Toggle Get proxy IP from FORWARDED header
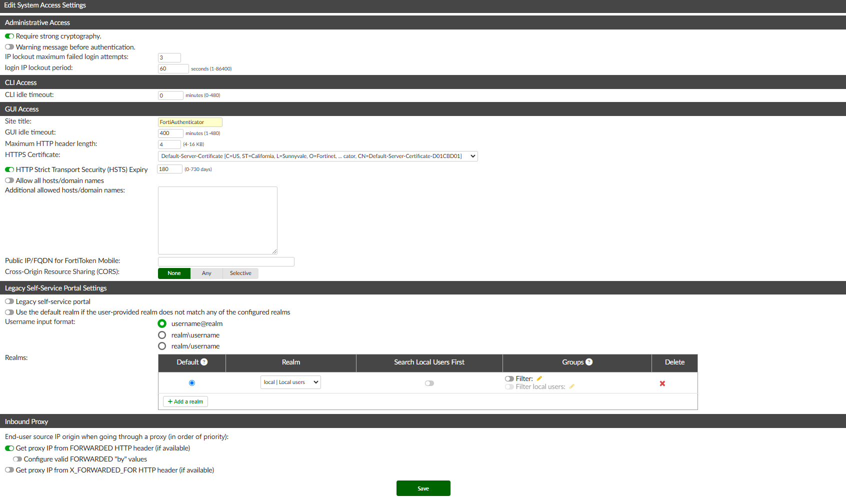 9,448
